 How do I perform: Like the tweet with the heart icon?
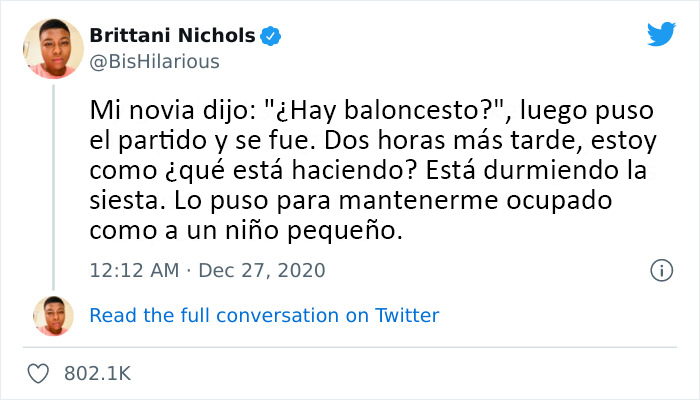click(x=40, y=373)
